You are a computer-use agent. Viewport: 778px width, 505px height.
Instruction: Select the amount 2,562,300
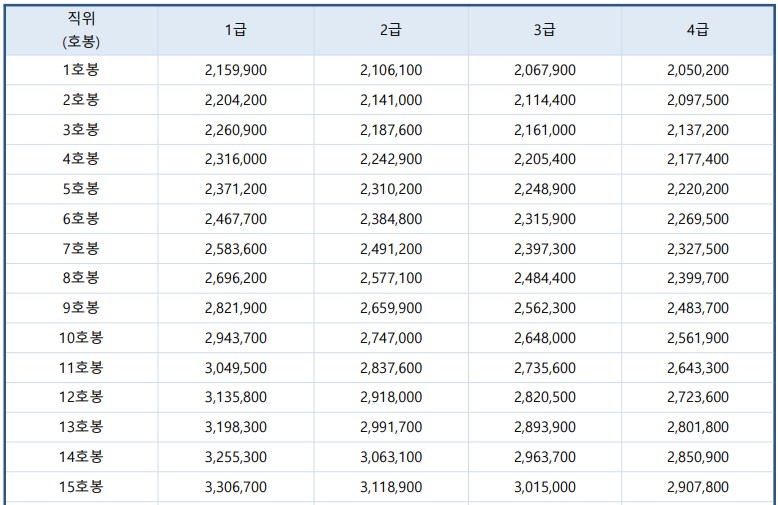tap(545, 308)
